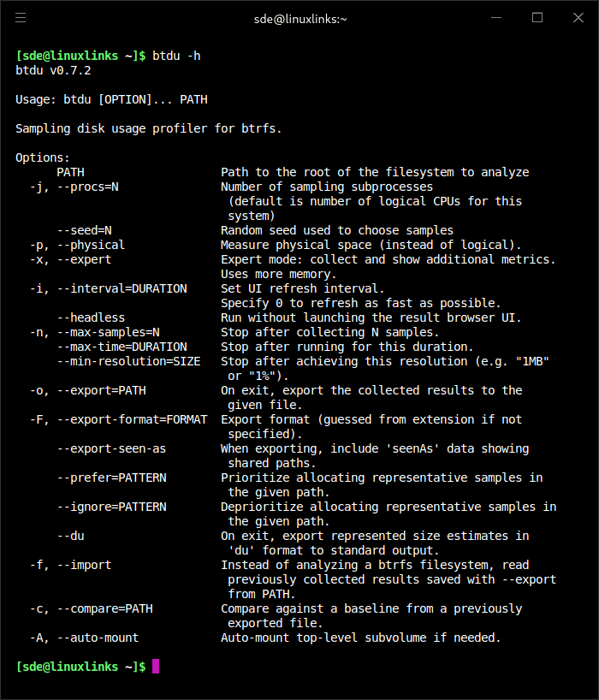Screen dimensions: 599x700
Task: Click the 'btdu v0.7.2' version line
Action: [x=53, y=70]
